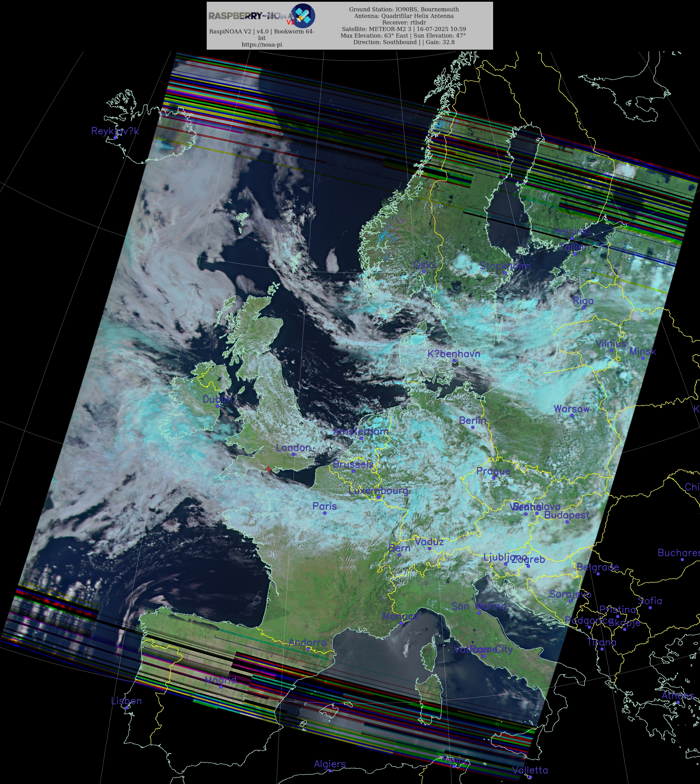Click the Tallinn city label
This screenshot has height=784, width=700.
point(575,247)
